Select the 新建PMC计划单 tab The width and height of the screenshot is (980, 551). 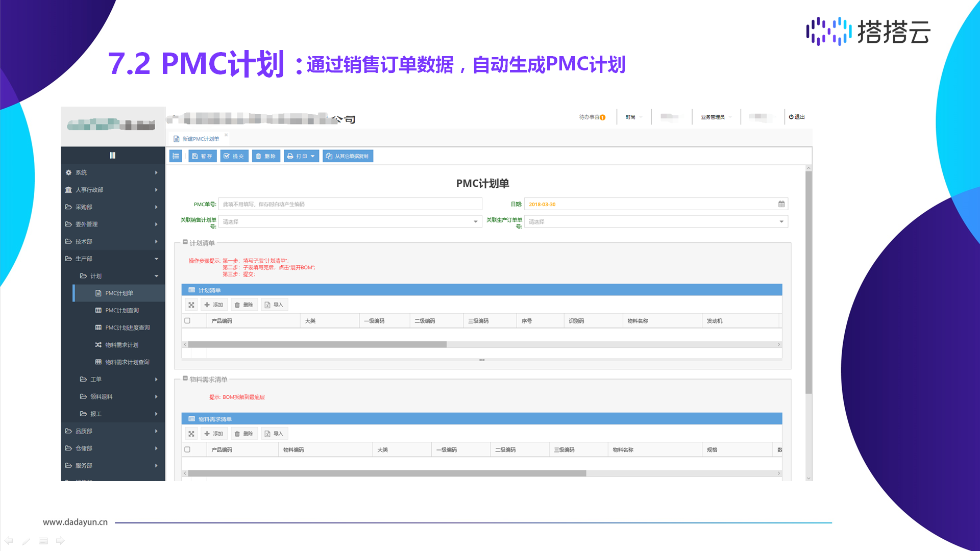click(x=200, y=139)
